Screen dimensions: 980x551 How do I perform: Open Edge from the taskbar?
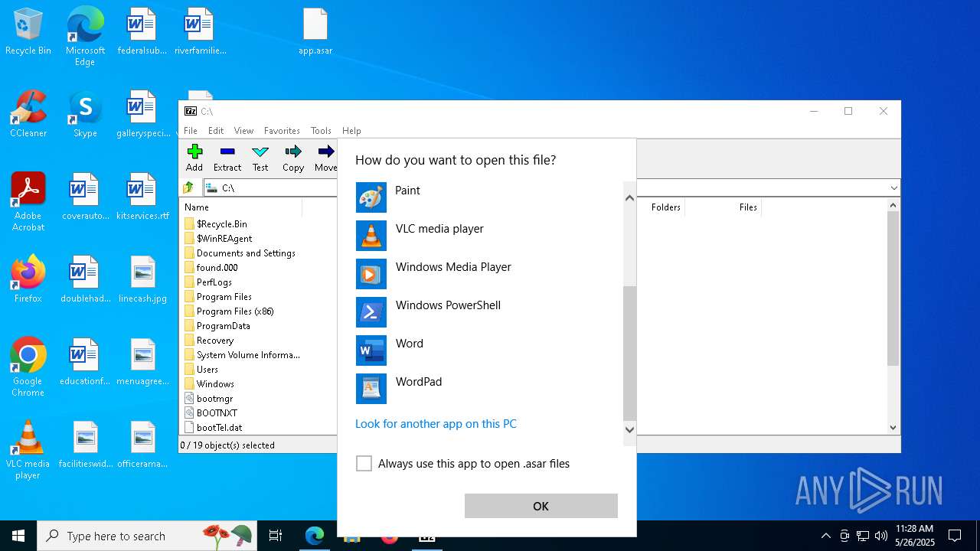point(315,536)
